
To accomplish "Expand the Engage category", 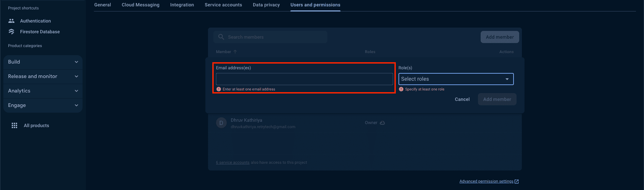I will tap(43, 105).
